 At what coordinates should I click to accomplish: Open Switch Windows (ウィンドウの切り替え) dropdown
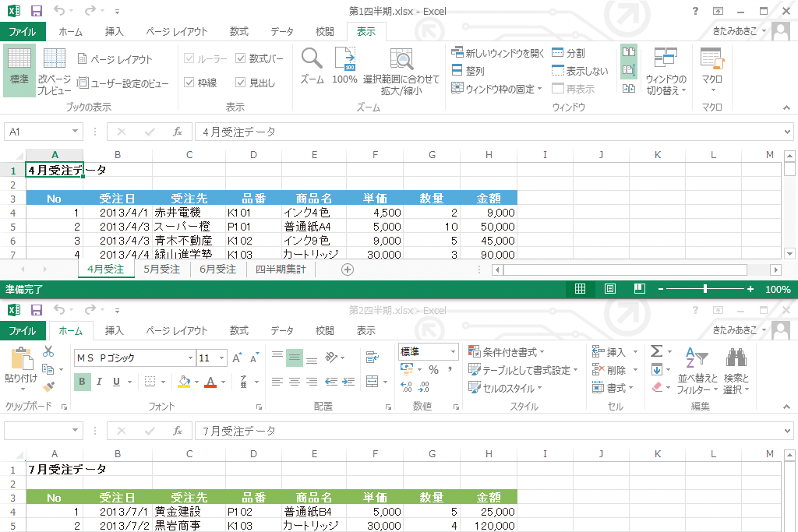point(666,71)
